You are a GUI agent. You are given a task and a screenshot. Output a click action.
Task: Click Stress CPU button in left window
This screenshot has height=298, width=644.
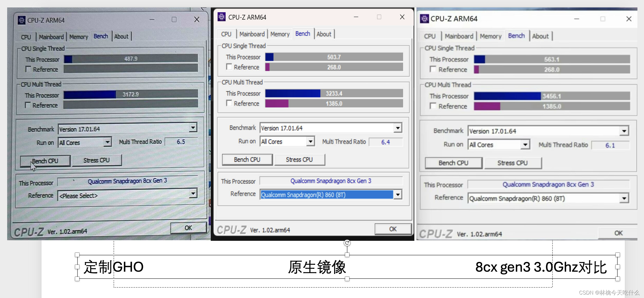coord(97,160)
